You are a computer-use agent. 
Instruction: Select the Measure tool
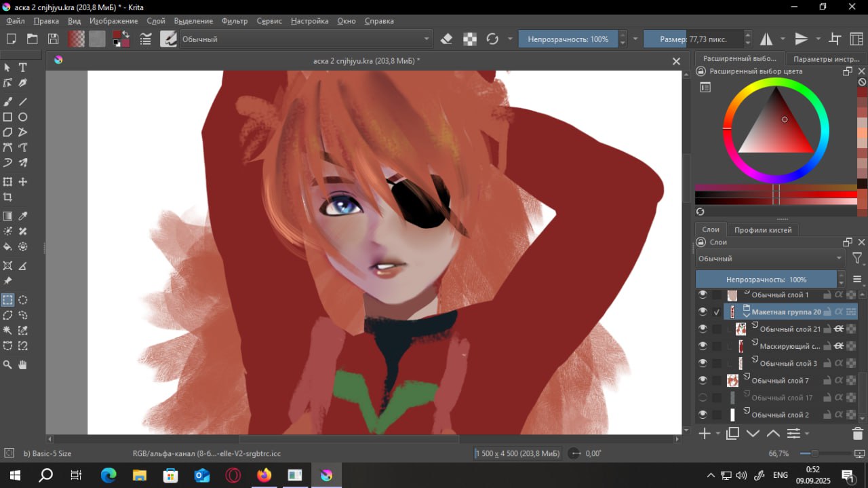coord(22,265)
